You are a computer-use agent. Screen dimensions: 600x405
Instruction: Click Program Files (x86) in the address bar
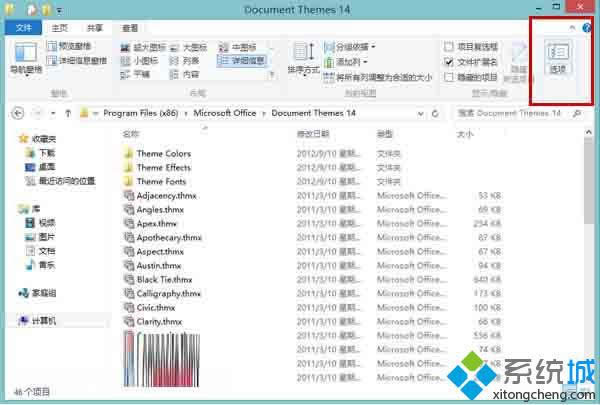click(141, 113)
